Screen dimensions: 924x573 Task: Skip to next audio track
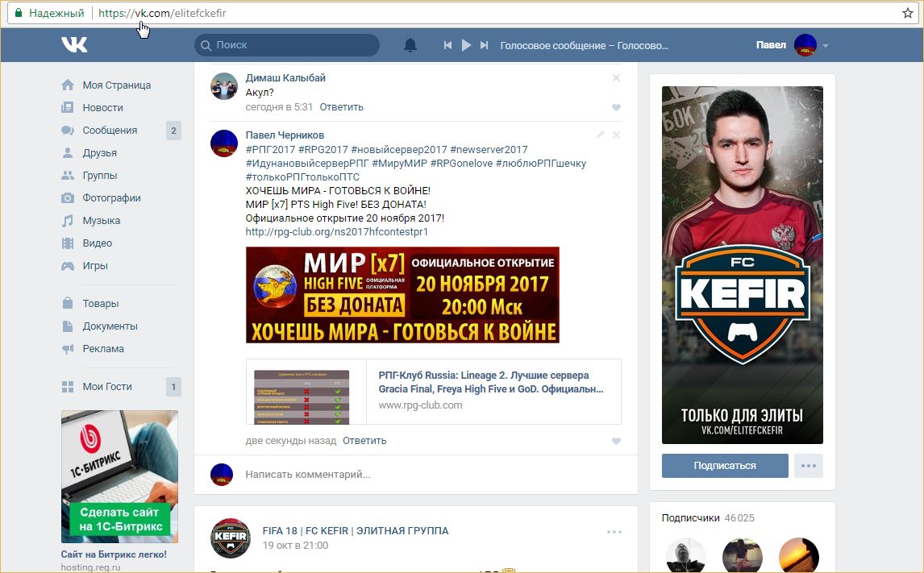(484, 46)
